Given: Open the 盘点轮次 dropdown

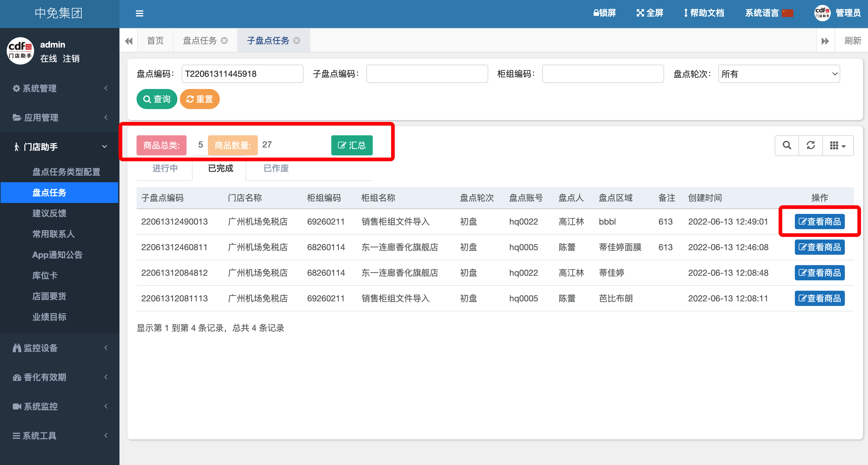Looking at the screenshot, I should tap(779, 74).
